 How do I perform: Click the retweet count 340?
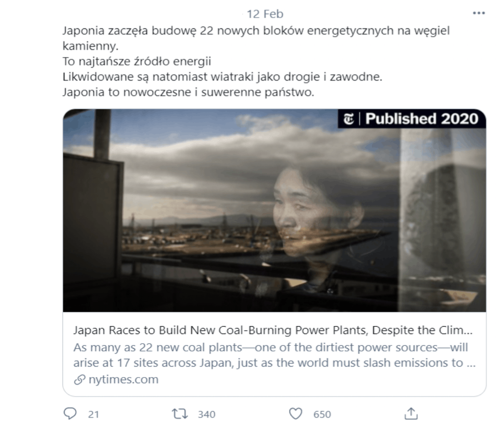pos(206,414)
